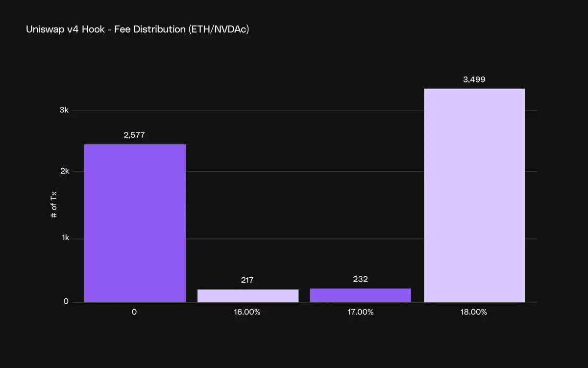Click the chart title 'Uniswap v4 Hook - Fee Distribution'
The image size is (588, 368).
click(138, 29)
